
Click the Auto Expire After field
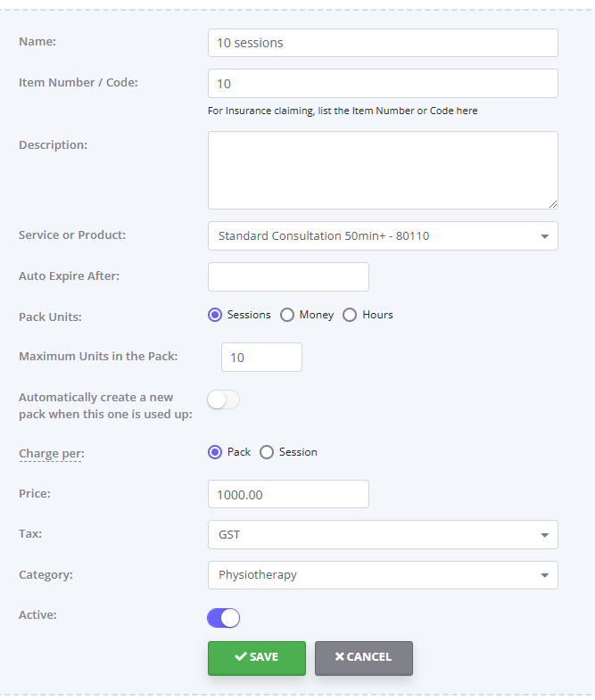click(x=288, y=276)
